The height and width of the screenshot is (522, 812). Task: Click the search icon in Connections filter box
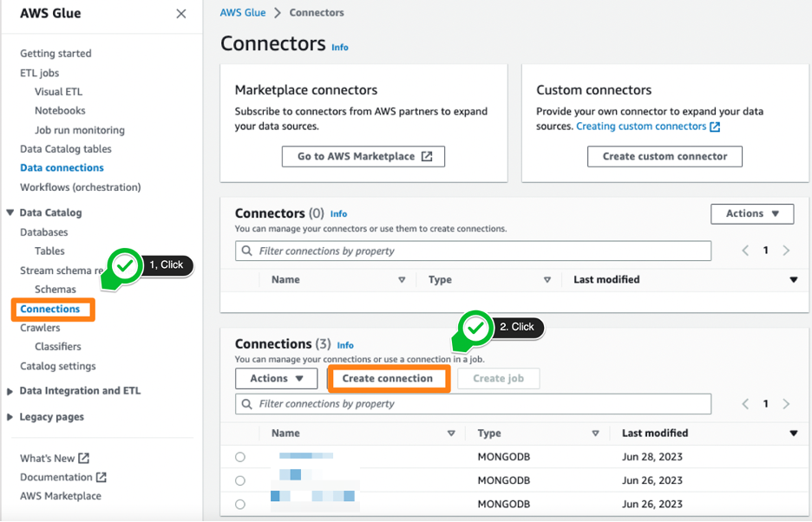coord(247,404)
